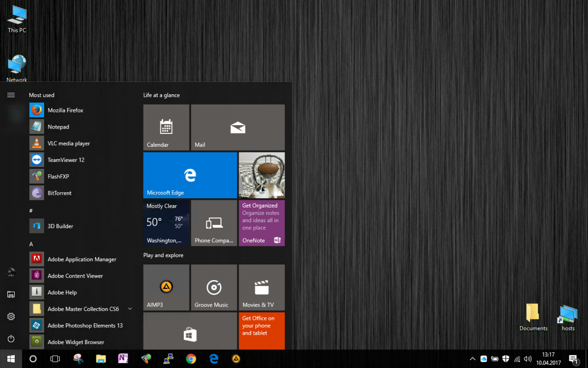Open Adobe Application Manager

pos(81,259)
